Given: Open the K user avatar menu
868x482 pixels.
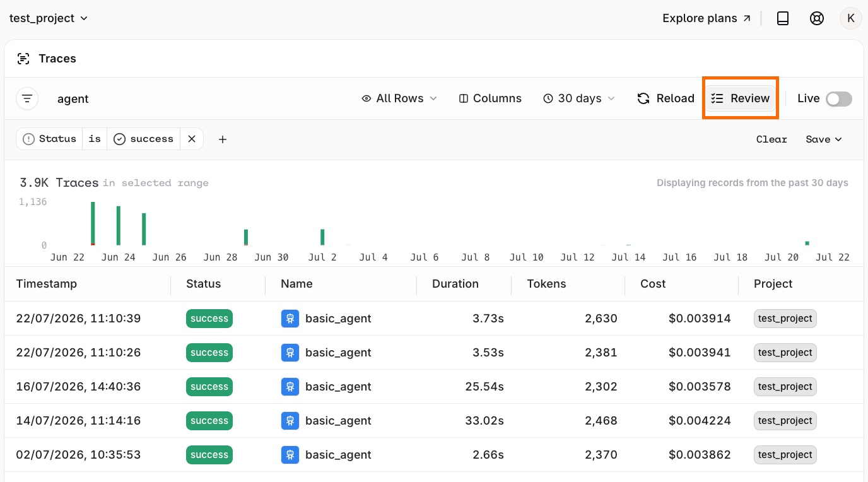Looking at the screenshot, I should [850, 18].
